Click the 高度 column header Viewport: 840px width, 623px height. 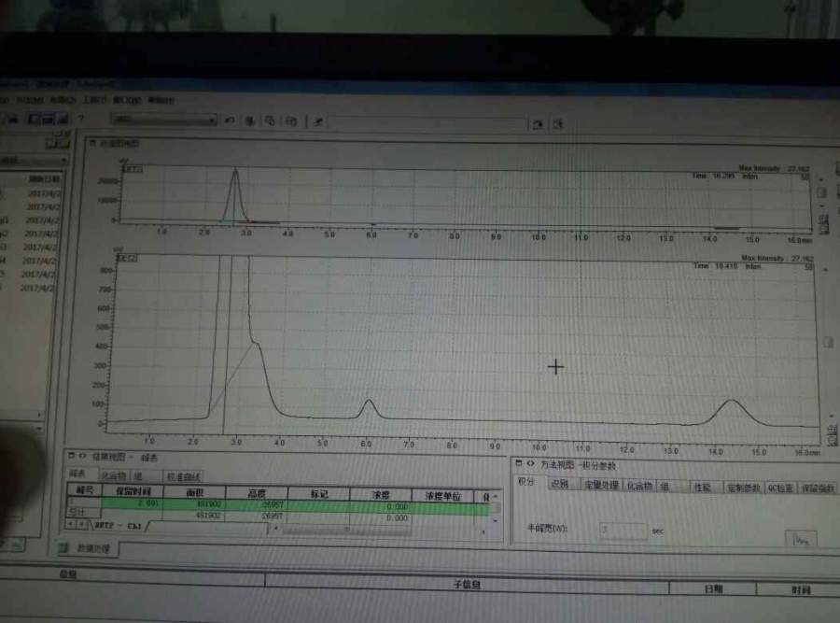click(257, 493)
